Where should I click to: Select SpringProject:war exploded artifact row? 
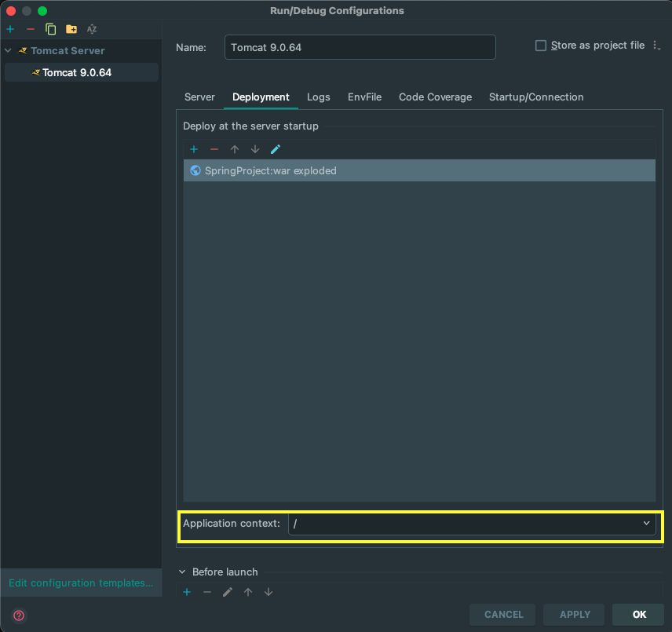419,170
